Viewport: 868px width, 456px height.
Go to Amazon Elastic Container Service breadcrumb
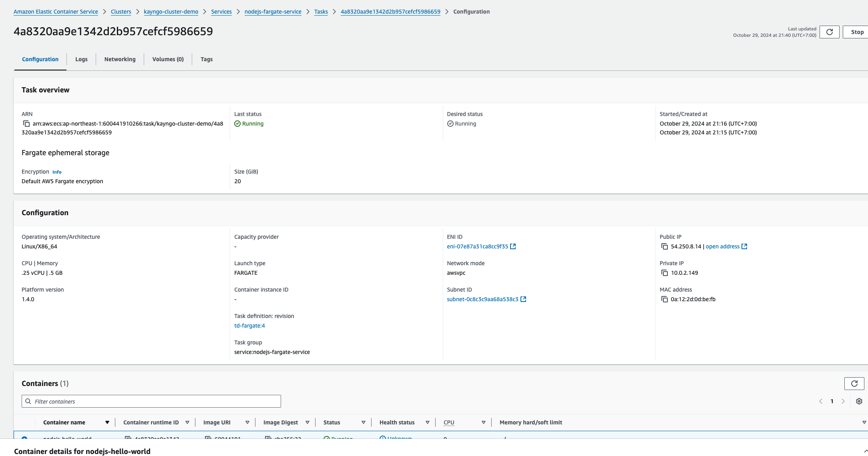click(56, 12)
